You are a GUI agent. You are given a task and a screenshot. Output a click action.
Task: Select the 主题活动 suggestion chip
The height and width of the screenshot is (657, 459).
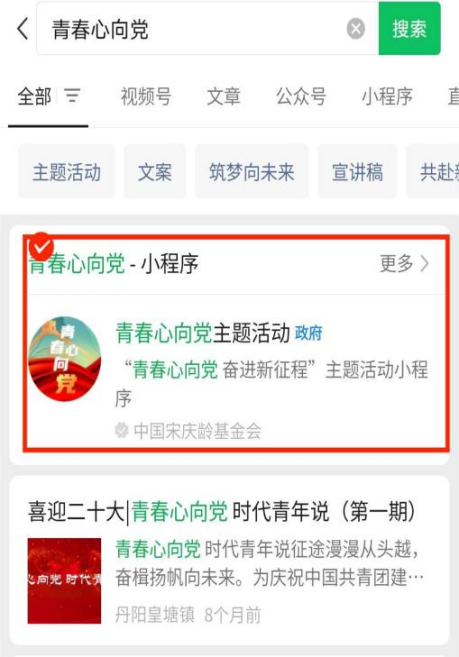67,172
